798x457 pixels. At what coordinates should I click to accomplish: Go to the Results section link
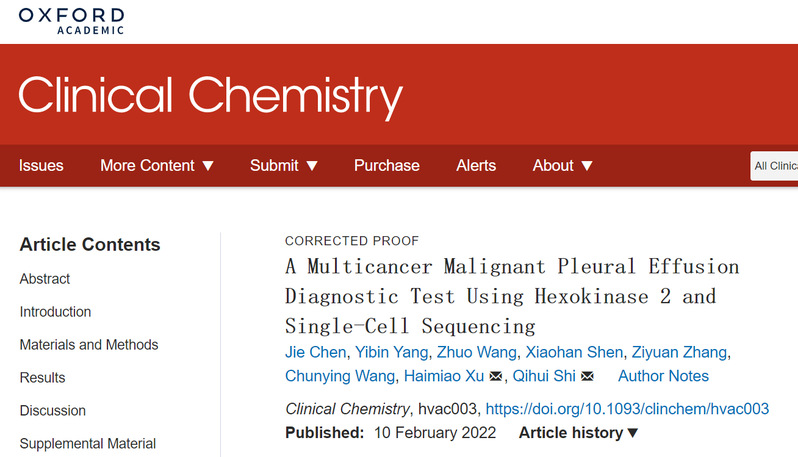(x=43, y=378)
